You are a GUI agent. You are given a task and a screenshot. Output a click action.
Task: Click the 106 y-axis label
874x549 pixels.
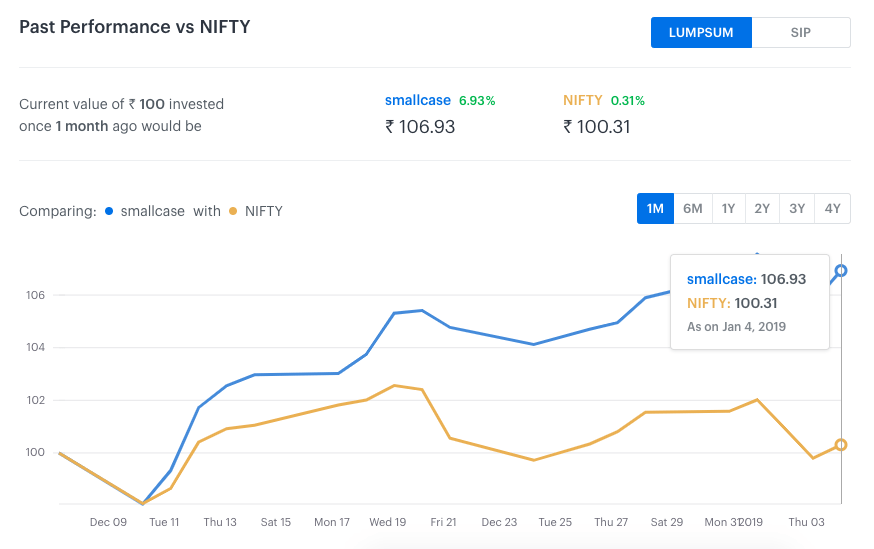click(36, 295)
